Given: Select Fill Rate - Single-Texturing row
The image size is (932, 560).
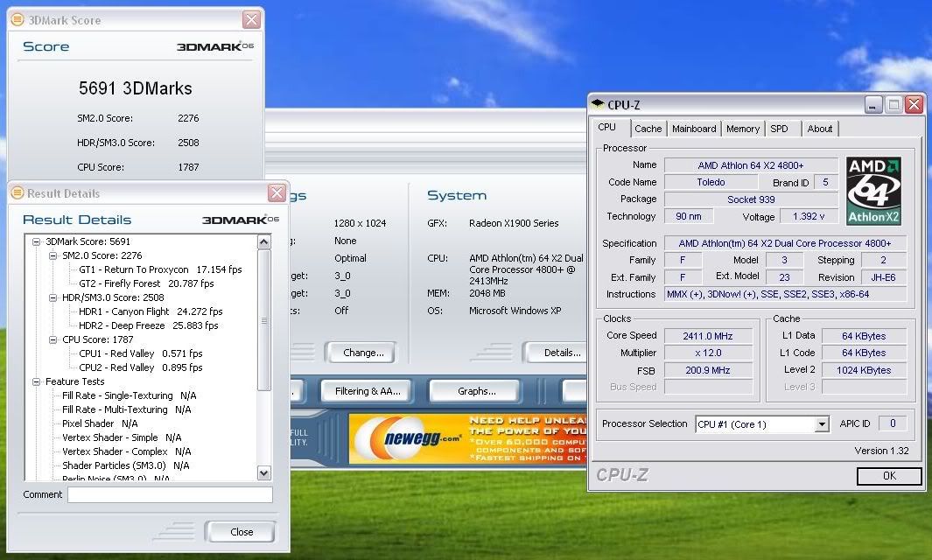Looking at the screenshot, I should click(x=129, y=395).
